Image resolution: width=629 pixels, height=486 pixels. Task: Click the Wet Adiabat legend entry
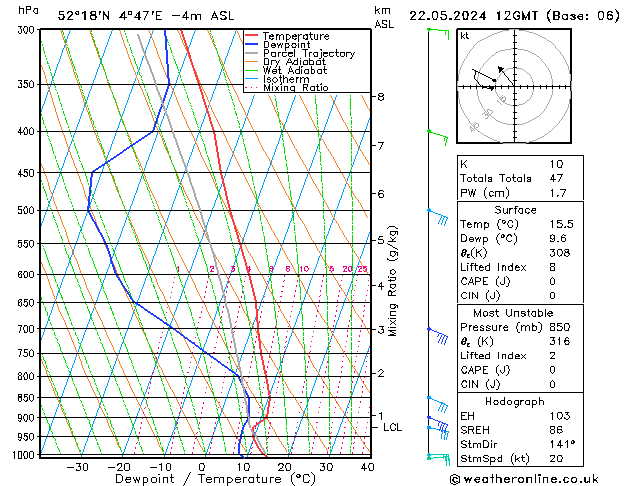(x=286, y=70)
